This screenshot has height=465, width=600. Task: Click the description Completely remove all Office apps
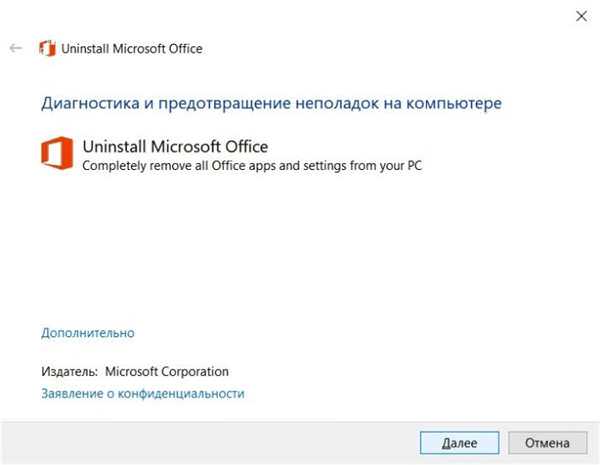[x=252, y=166]
